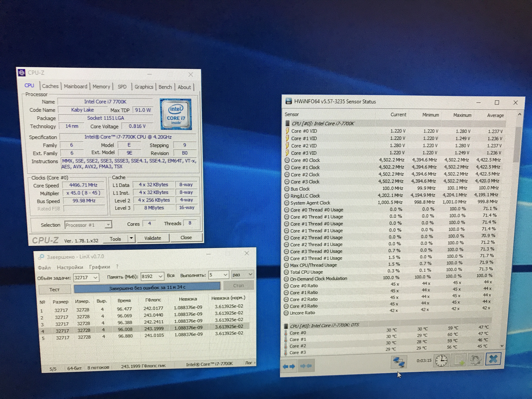Open the remote network monitoring icon
The height and width of the screenshot is (399, 532).
(398, 362)
